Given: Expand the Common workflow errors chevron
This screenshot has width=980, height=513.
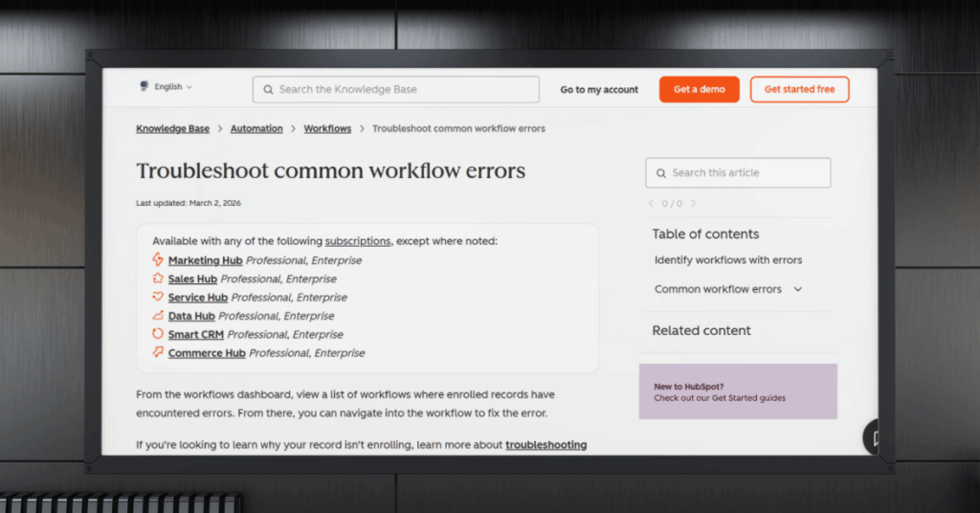Looking at the screenshot, I should coord(797,289).
